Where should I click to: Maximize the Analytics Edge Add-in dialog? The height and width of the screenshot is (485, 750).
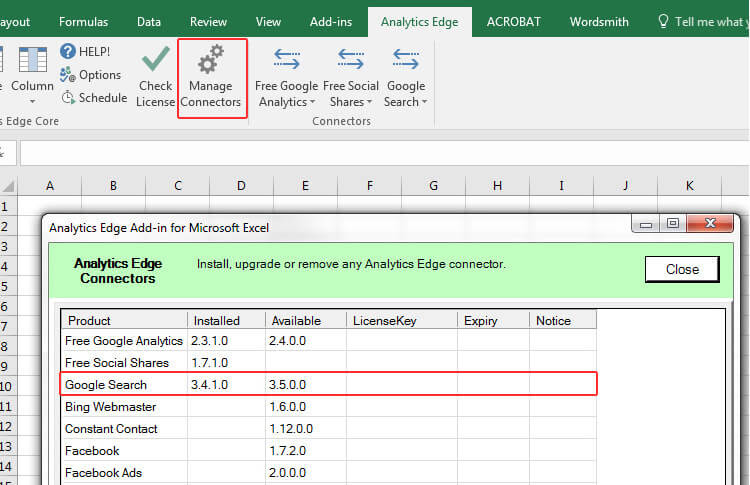pos(673,224)
